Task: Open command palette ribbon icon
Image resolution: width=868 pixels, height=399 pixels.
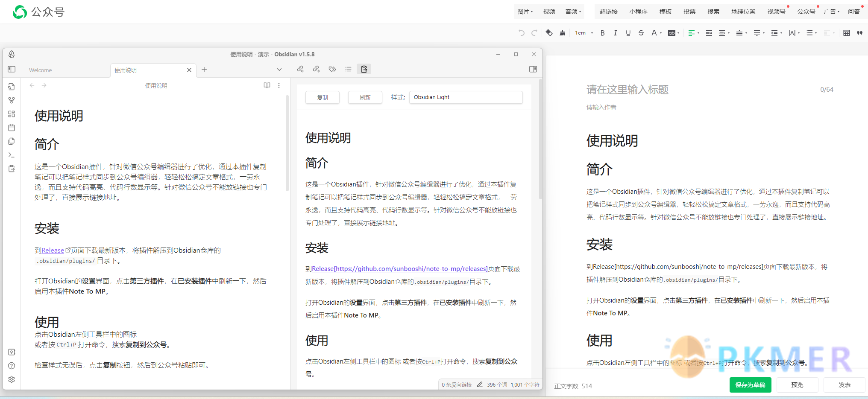Action: click(x=12, y=155)
